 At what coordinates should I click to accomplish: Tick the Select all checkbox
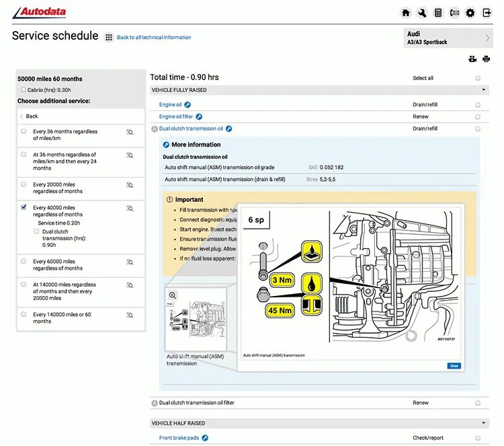pos(478,78)
